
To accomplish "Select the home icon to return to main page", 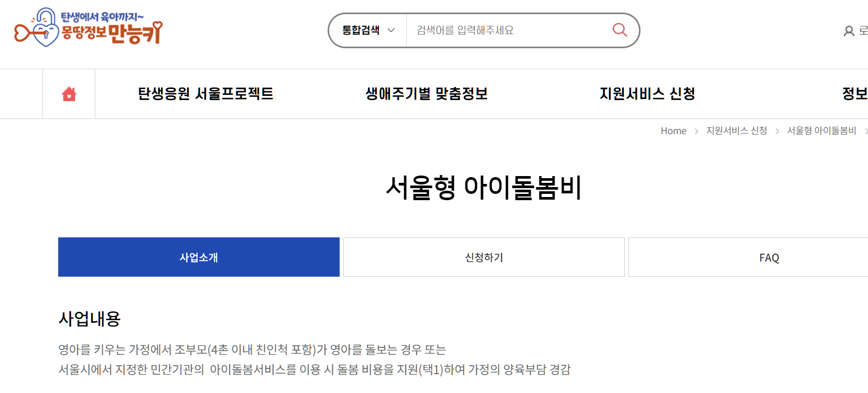I will [x=69, y=93].
